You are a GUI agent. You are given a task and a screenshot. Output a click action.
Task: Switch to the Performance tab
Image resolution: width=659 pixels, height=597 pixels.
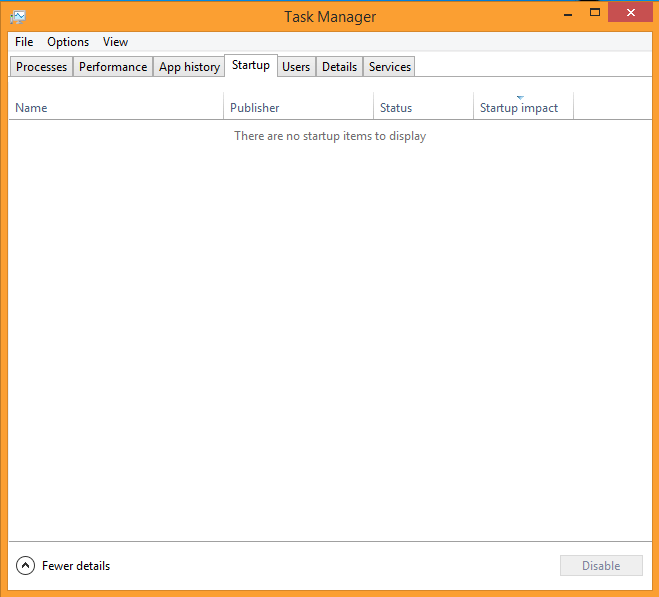113,67
